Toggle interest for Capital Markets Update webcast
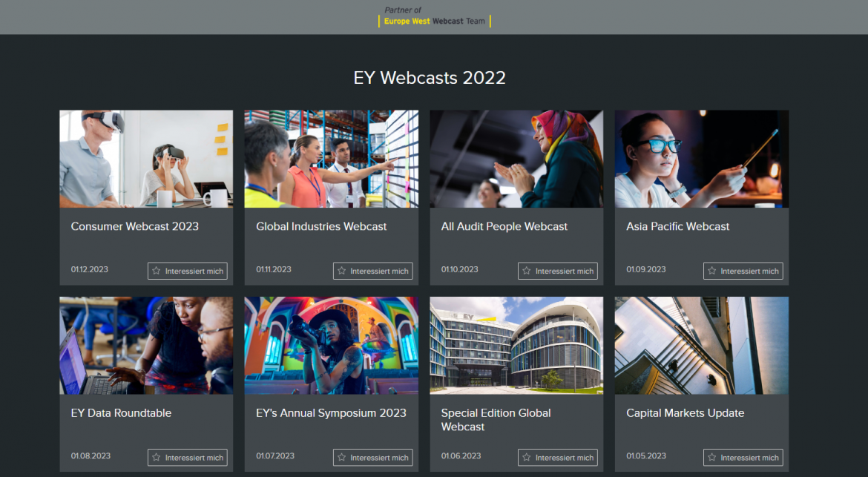This screenshot has width=868, height=477. [x=743, y=458]
